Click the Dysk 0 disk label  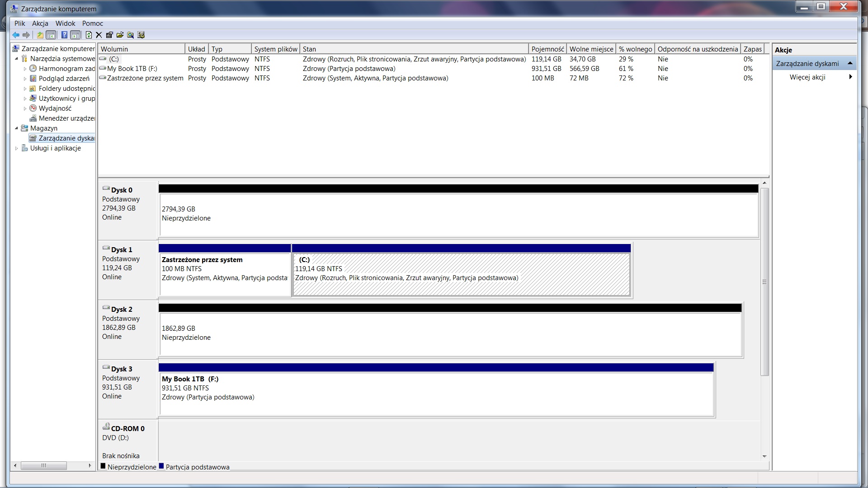(x=121, y=190)
